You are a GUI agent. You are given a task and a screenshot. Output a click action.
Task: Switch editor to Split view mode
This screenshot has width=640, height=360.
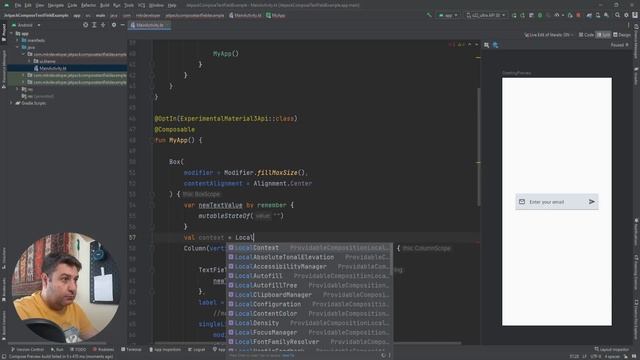click(x=603, y=35)
